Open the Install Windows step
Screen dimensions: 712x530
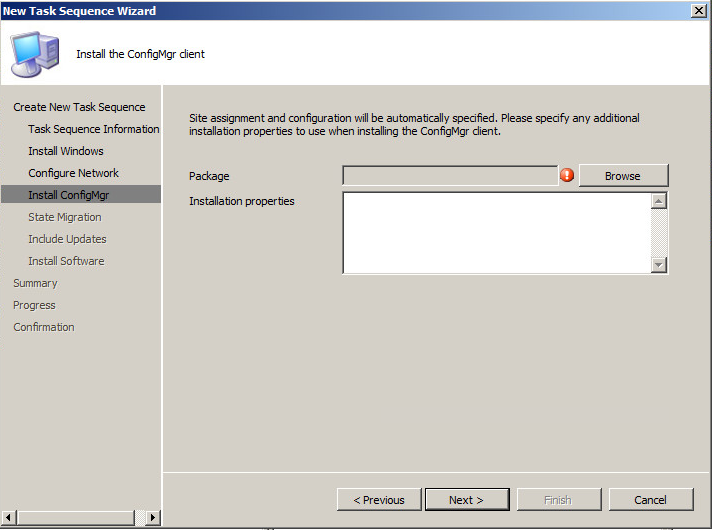(66, 151)
